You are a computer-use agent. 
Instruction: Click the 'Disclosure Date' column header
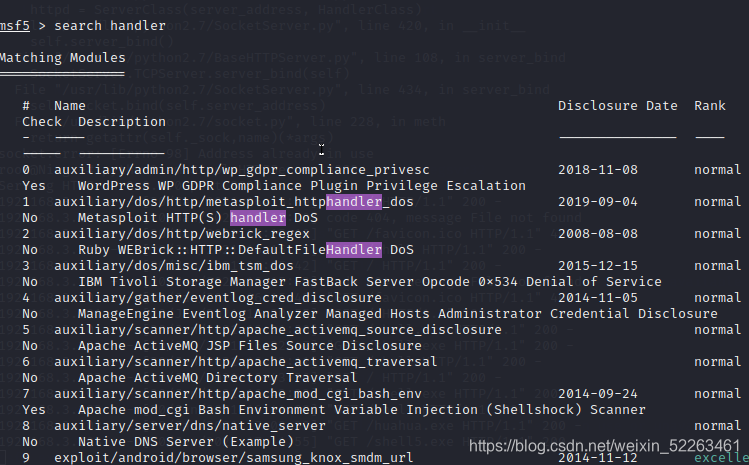point(618,106)
